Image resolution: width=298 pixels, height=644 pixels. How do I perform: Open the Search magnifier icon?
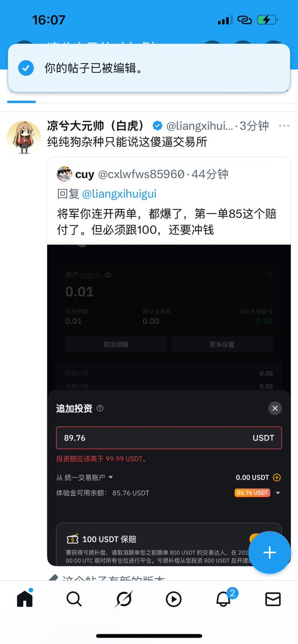(x=74, y=599)
